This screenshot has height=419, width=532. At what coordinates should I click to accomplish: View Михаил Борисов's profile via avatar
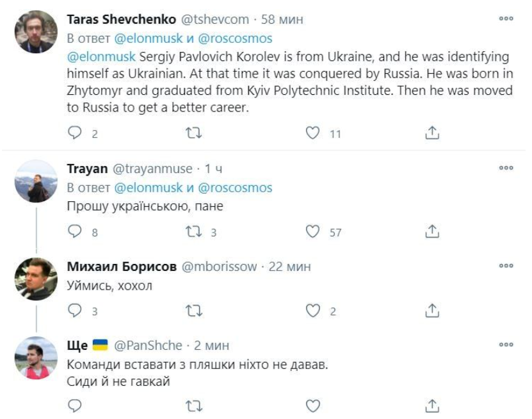point(35,279)
